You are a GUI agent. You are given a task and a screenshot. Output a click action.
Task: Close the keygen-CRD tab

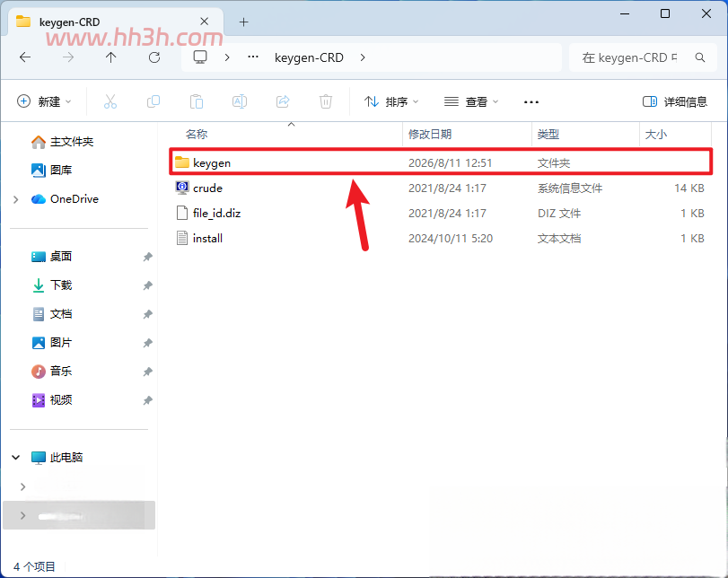[205, 22]
